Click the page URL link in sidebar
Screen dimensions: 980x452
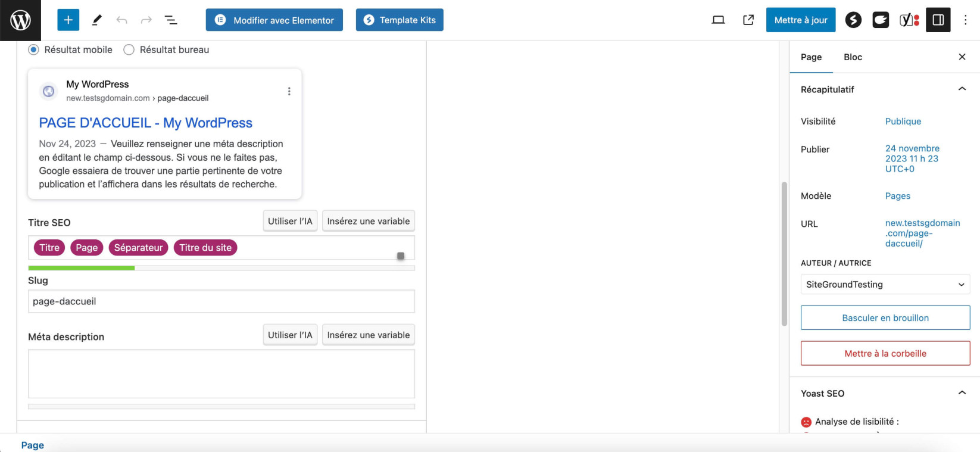922,233
